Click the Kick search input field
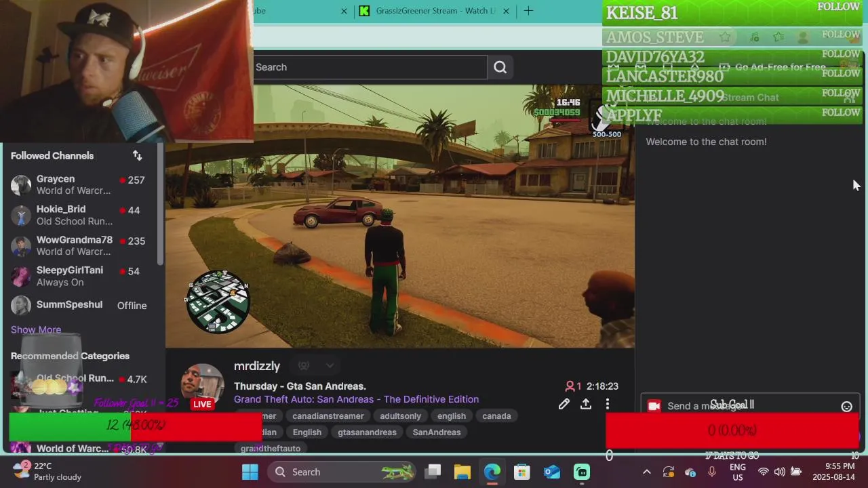Image resolution: width=868 pixels, height=488 pixels. pyautogui.click(x=370, y=67)
